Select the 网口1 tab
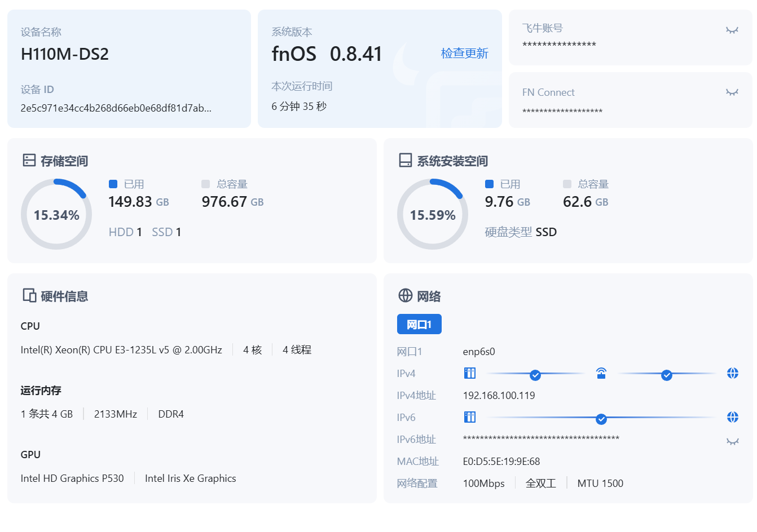This screenshot has height=532, width=757. click(x=419, y=324)
